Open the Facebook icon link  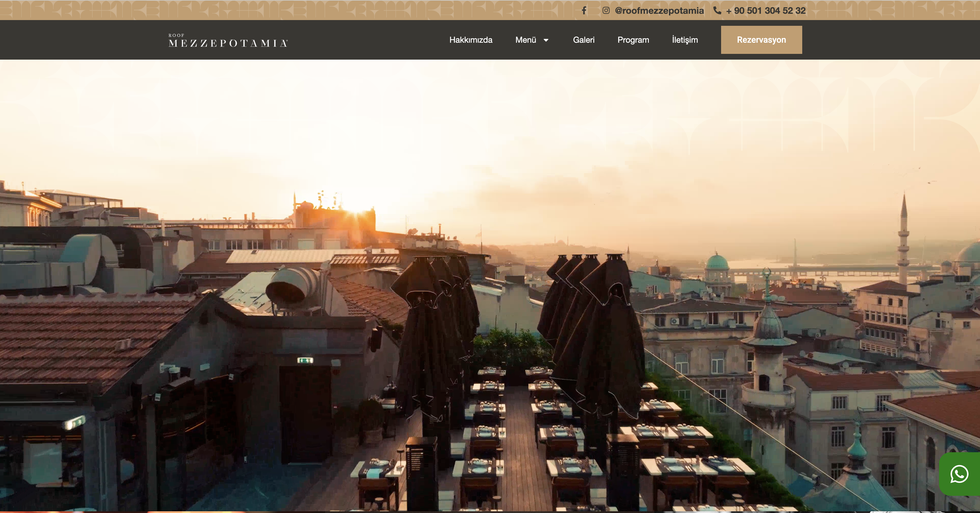pyautogui.click(x=584, y=11)
